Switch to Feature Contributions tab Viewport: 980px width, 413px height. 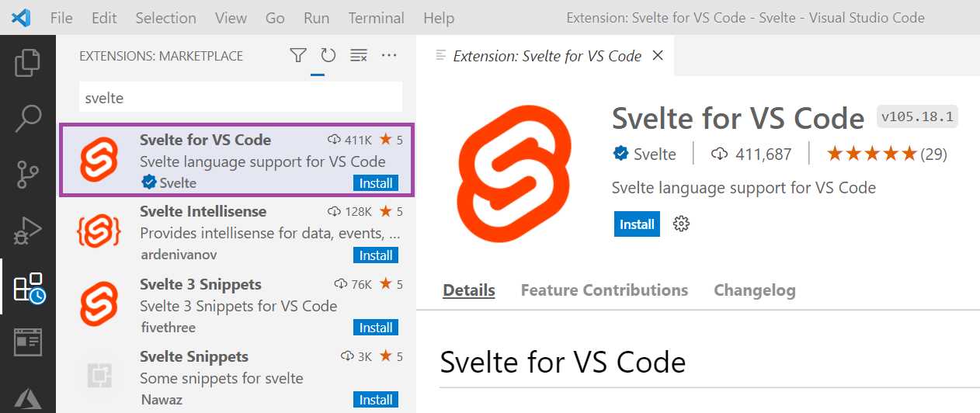pyautogui.click(x=604, y=290)
